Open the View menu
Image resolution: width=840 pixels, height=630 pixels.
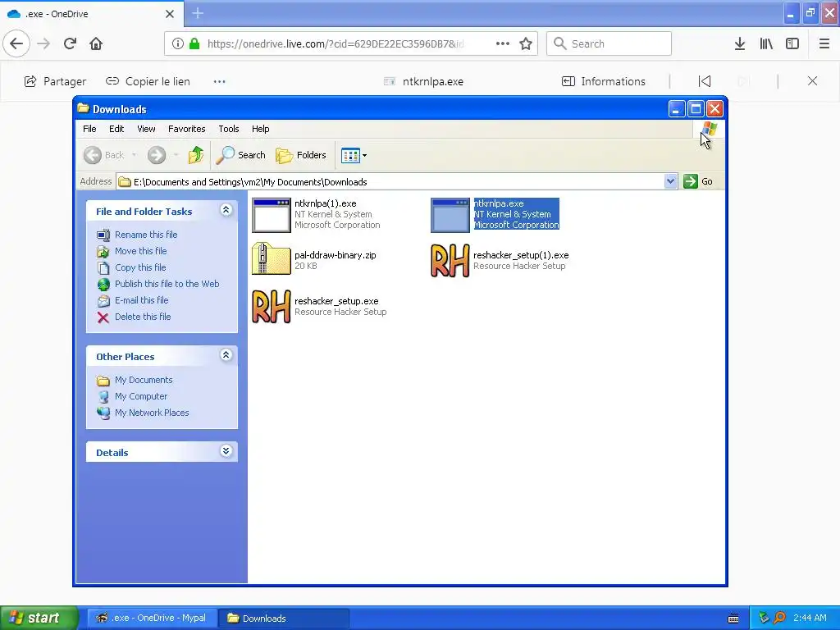[146, 129]
